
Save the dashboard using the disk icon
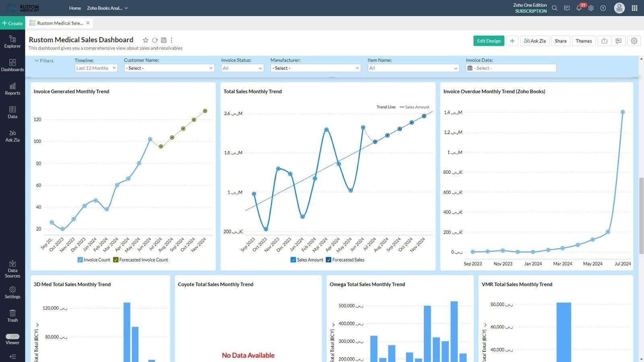click(x=163, y=40)
